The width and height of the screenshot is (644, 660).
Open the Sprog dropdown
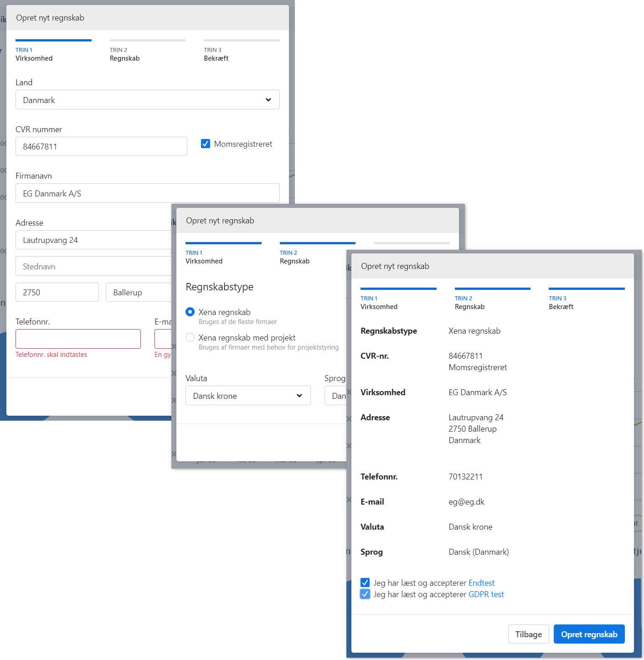click(x=336, y=396)
